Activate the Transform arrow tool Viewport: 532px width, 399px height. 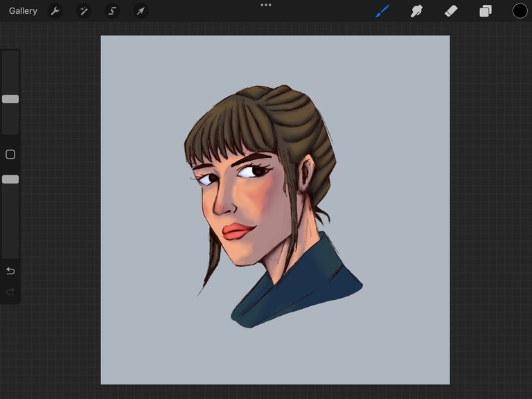pyautogui.click(x=141, y=11)
